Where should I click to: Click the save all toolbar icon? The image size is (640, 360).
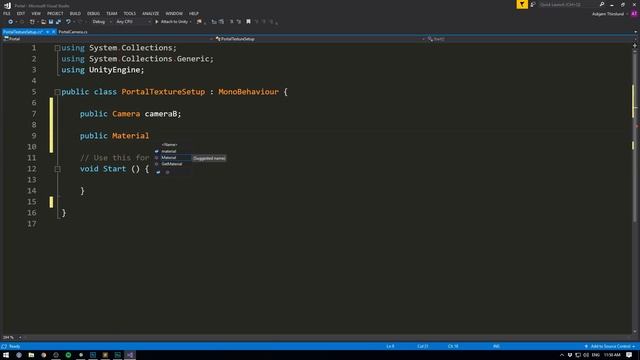(58, 22)
